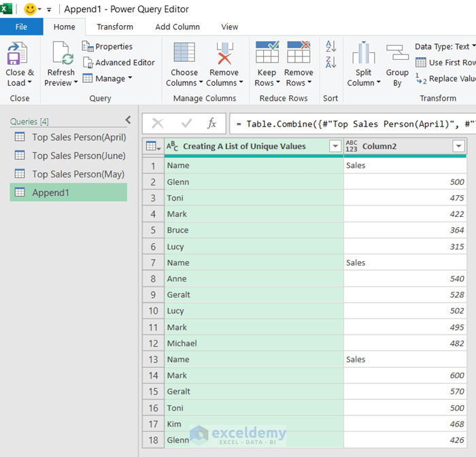
Task: Select Top Sales Person(May) query
Action: 69,174
